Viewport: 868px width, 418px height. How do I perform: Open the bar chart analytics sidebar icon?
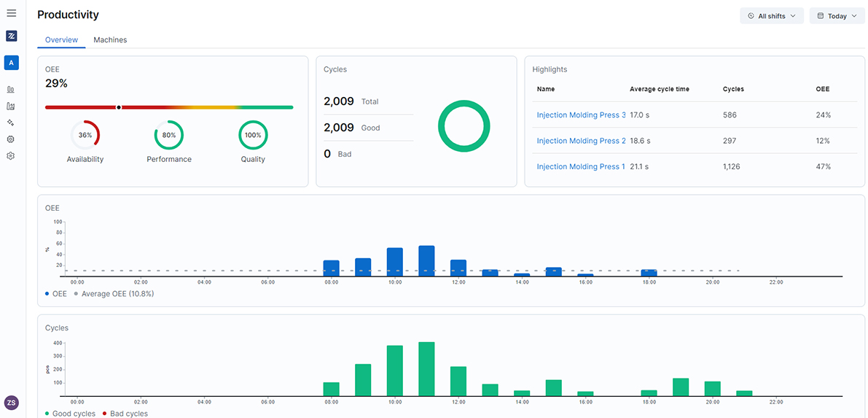pyautogui.click(x=10, y=89)
